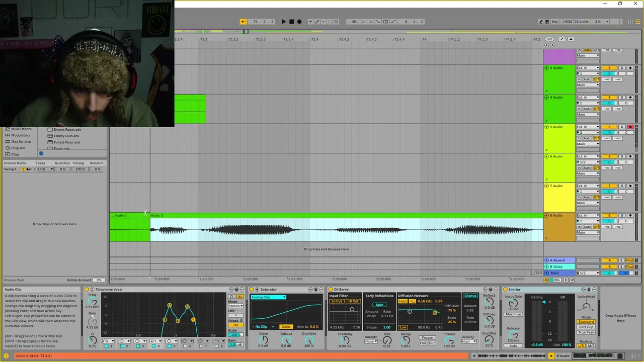Click Freeze button in Oil Barrel
Viewport: 644px width, 362px height.
click(x=427, y=338)
